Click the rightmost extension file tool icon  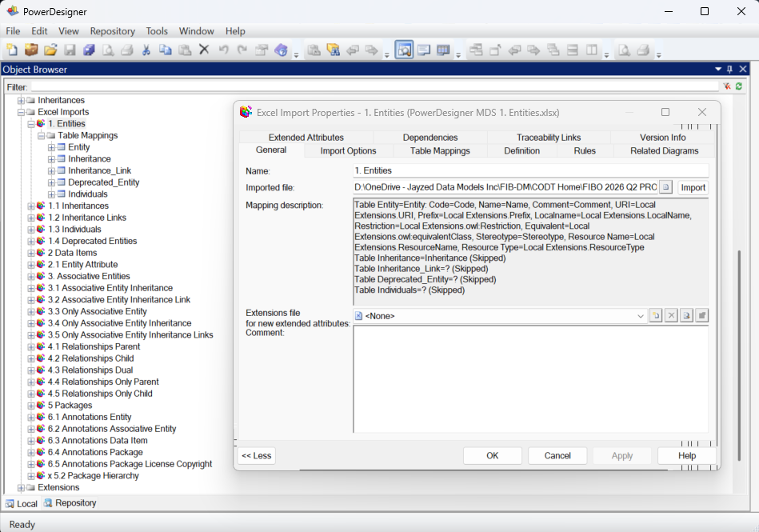[702, 316]
